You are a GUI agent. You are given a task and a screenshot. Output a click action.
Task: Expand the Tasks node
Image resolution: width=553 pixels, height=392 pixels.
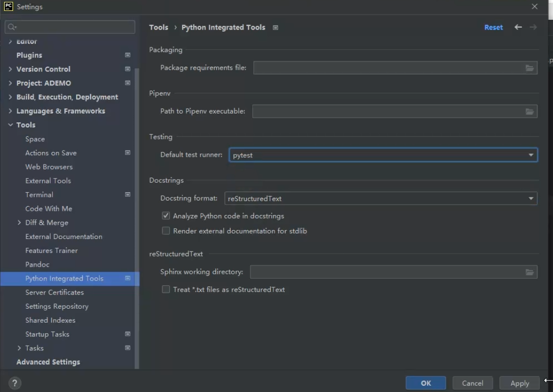point(19,348)
